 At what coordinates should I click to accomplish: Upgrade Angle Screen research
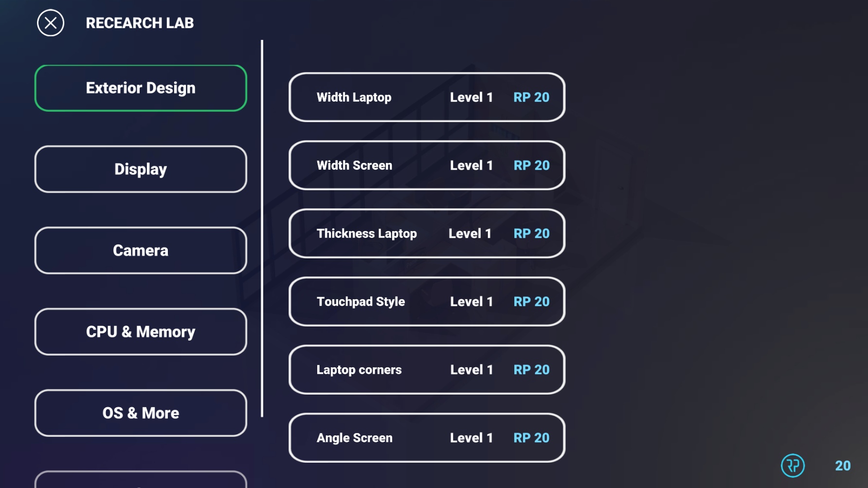[426, 438]
